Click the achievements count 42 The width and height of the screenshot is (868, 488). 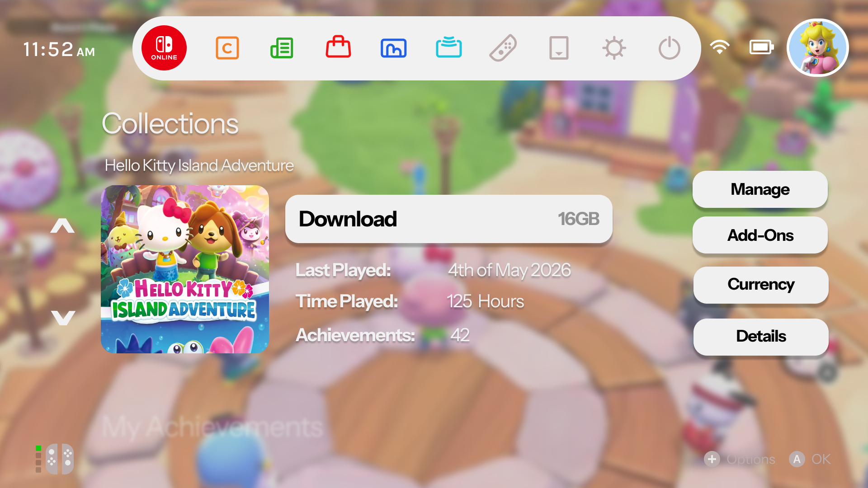tap(460, 335)
